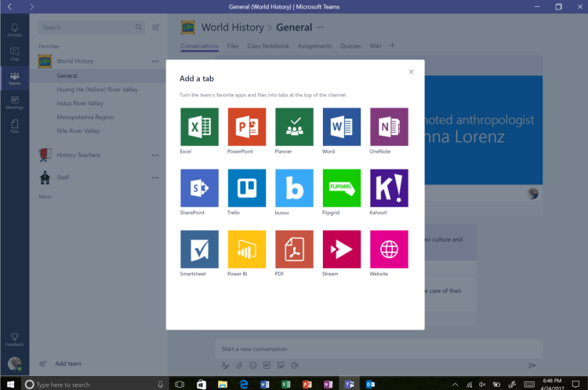Open the Class Notebook tab
Screen dimensions: 588x390
click(268, 46)
